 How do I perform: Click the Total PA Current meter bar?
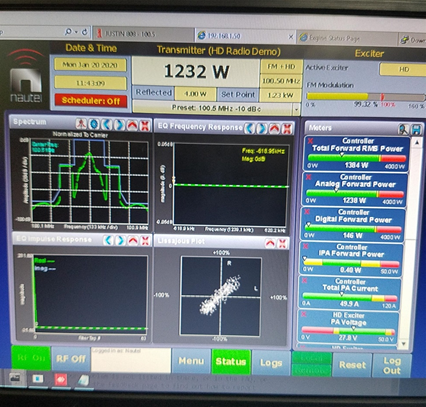[350, 297]
